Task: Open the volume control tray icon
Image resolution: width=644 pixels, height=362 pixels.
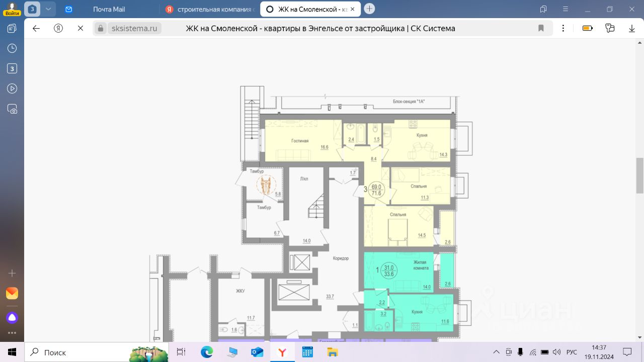Action: (x=557, y=352)
